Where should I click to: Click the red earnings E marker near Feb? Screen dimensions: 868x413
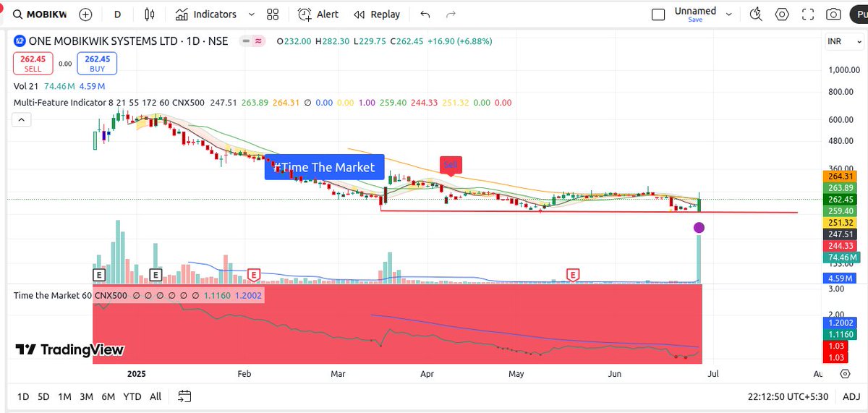point(254,274)
